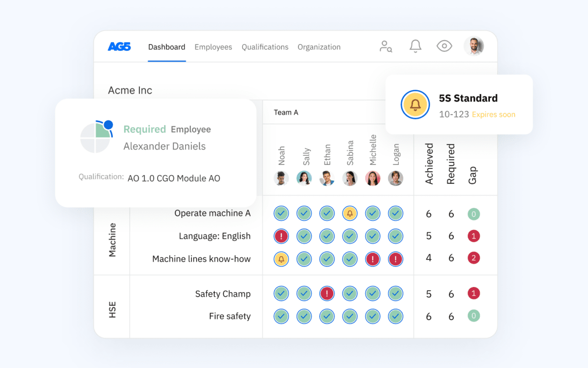Collapse the HSE category group

pos(112,309)
